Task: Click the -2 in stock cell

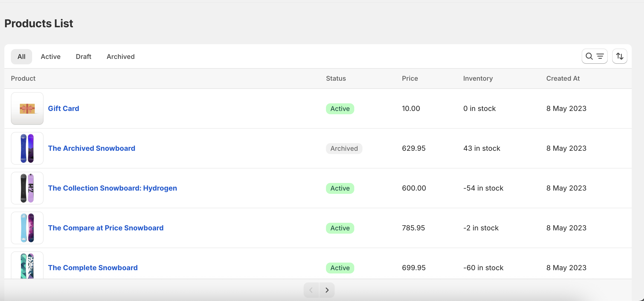Action: pos(481,228)
